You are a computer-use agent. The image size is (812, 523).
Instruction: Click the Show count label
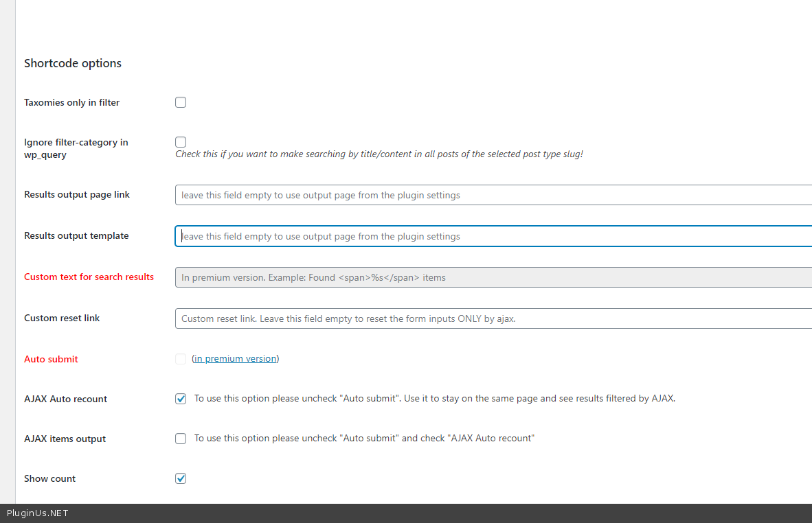(49, 478)
